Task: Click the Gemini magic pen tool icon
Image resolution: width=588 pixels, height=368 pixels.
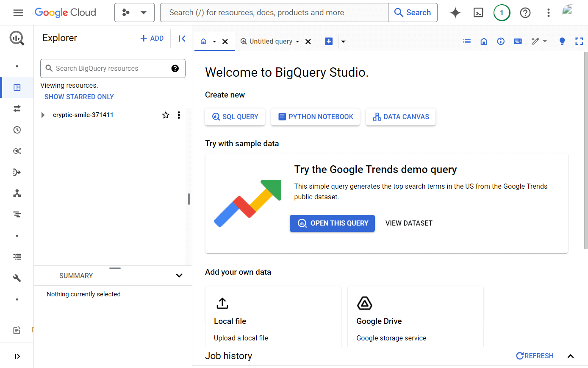Action: [x=535, y=41]
